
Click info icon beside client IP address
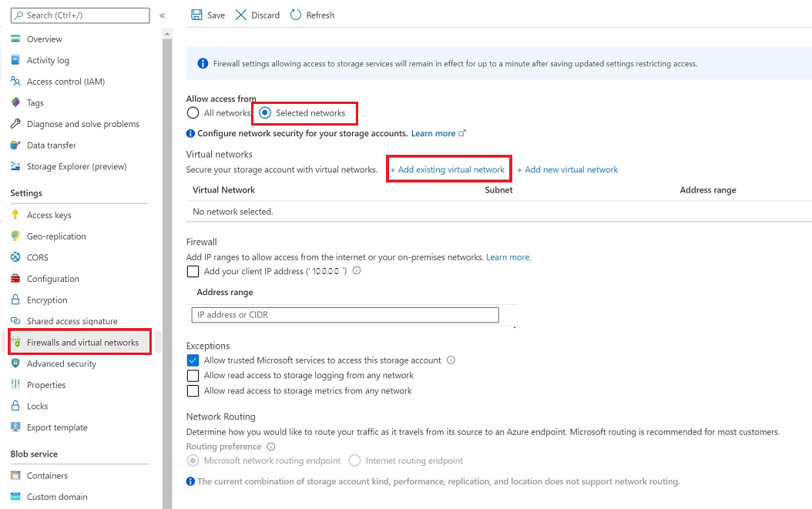point(357,270)
